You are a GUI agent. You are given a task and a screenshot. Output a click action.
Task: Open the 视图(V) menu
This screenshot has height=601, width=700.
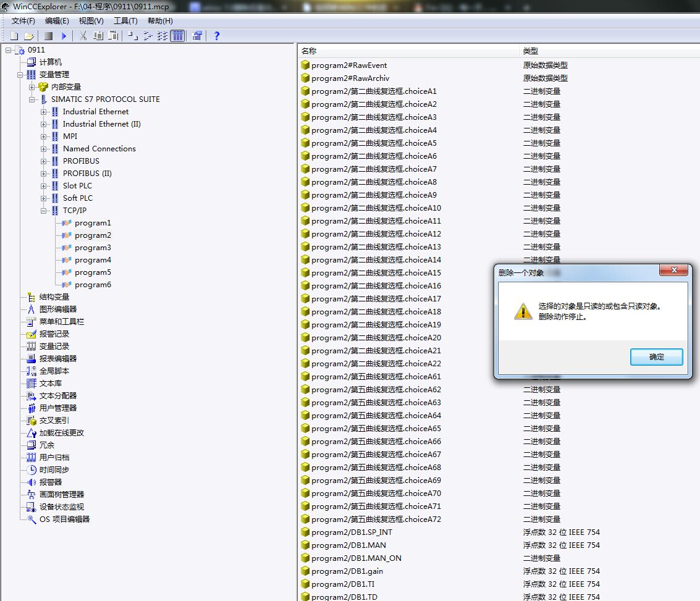pyautogui.click(x=91, y=21)
